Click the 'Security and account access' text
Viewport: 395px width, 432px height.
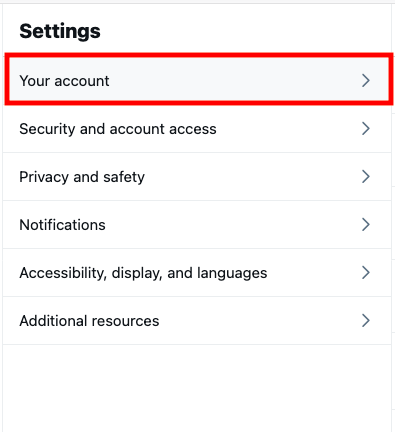[118, 129]
